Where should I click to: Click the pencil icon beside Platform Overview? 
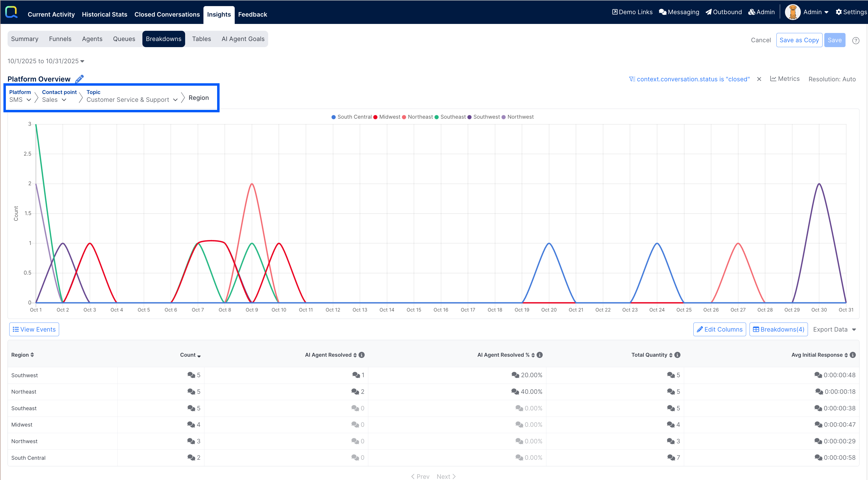(80, 79)
